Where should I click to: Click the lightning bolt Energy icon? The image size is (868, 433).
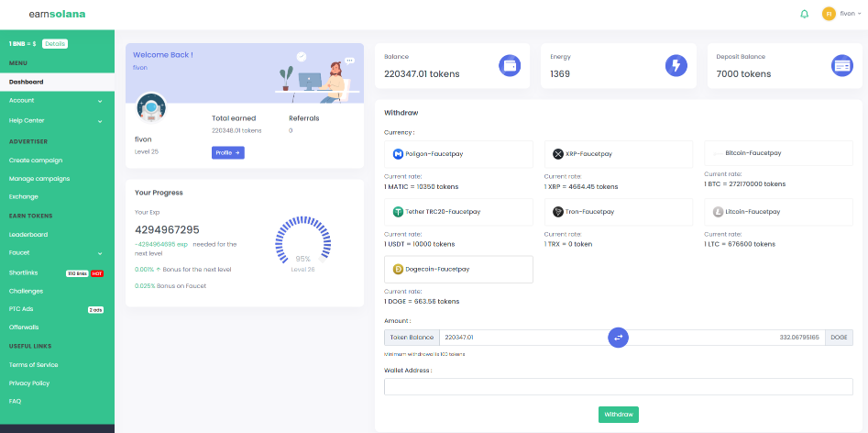pos(676,65)
